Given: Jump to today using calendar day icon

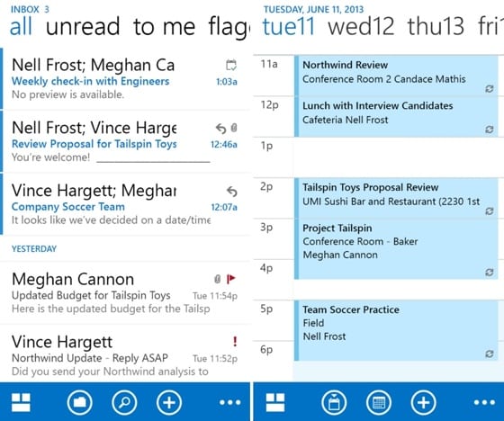Looking at the screenshot, I should [x=334, y=402].
